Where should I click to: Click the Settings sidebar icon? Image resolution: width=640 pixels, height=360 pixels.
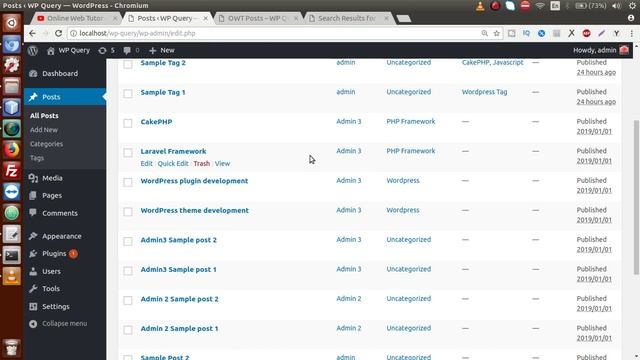click(x=33, y=306)
